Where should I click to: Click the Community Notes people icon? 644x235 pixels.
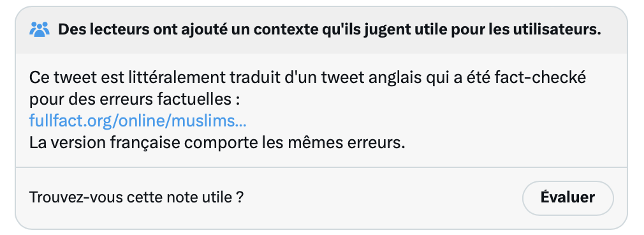point(40,29)
